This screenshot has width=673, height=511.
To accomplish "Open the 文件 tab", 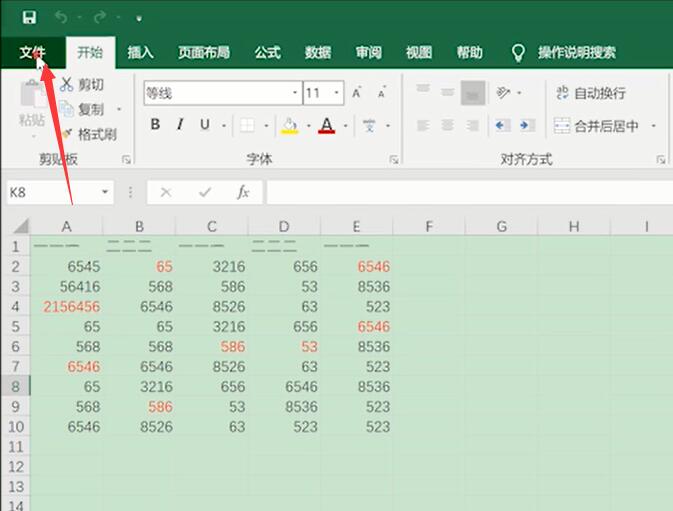I will click(33, 53).
